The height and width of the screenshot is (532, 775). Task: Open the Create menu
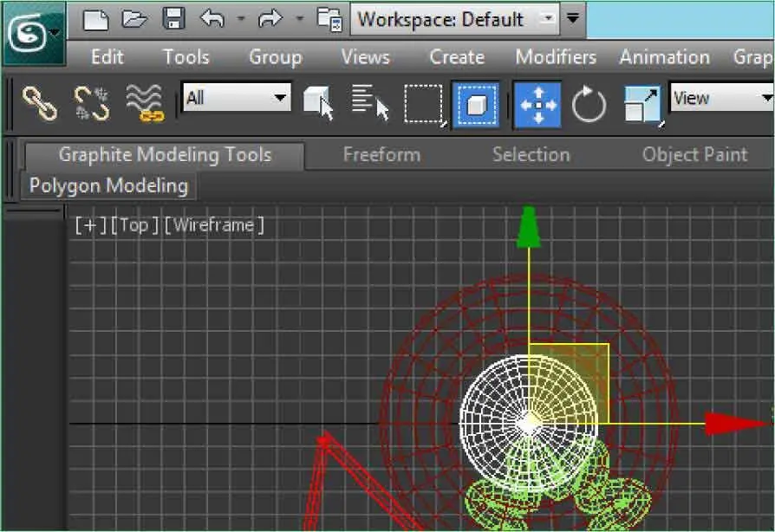click(457, 57)
